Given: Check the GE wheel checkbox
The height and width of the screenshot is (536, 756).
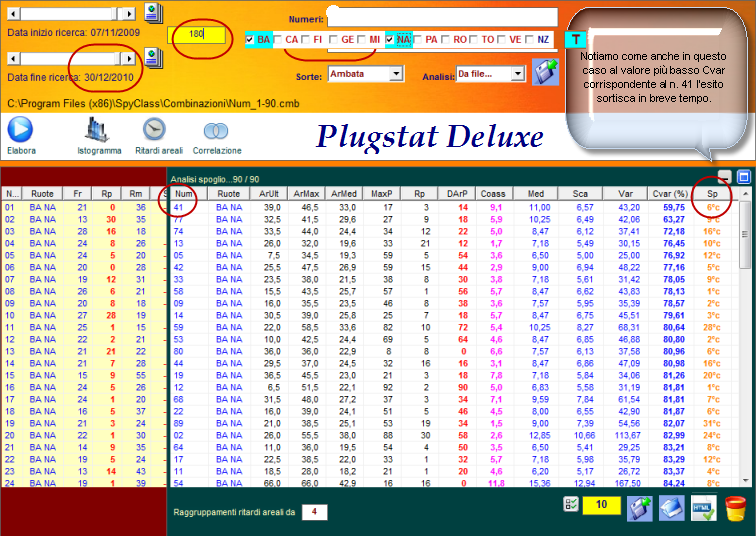Looking at the screenshot, I should coord(334,40).
